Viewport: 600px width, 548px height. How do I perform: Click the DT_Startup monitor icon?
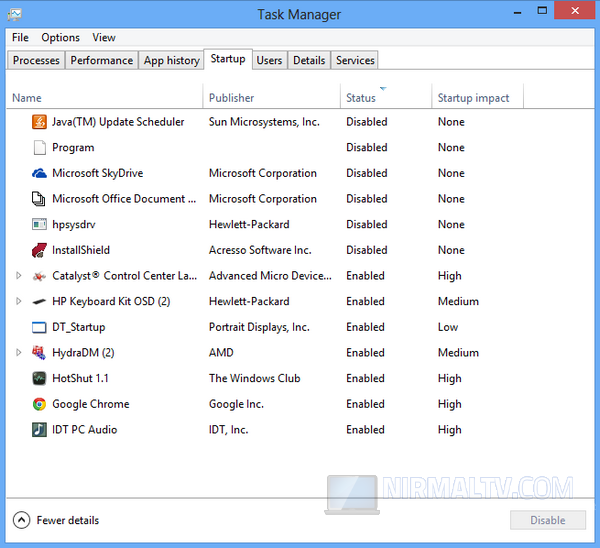[x=39, y=328]
